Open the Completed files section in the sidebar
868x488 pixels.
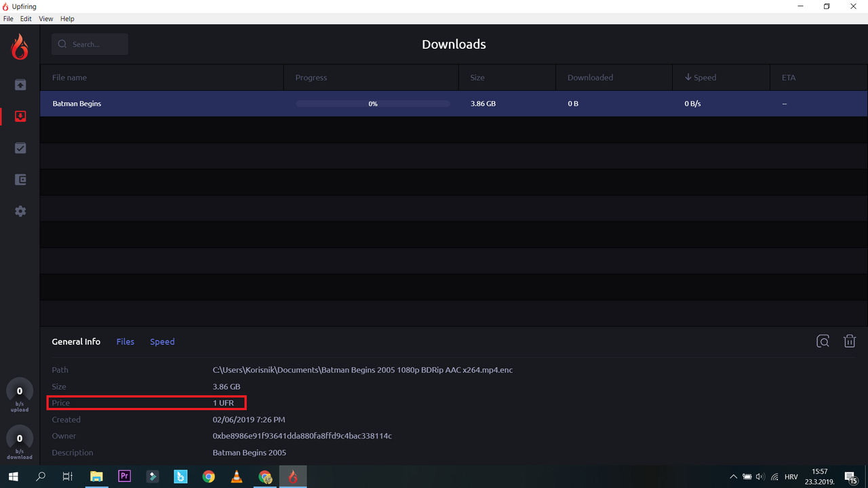(20, 148)
